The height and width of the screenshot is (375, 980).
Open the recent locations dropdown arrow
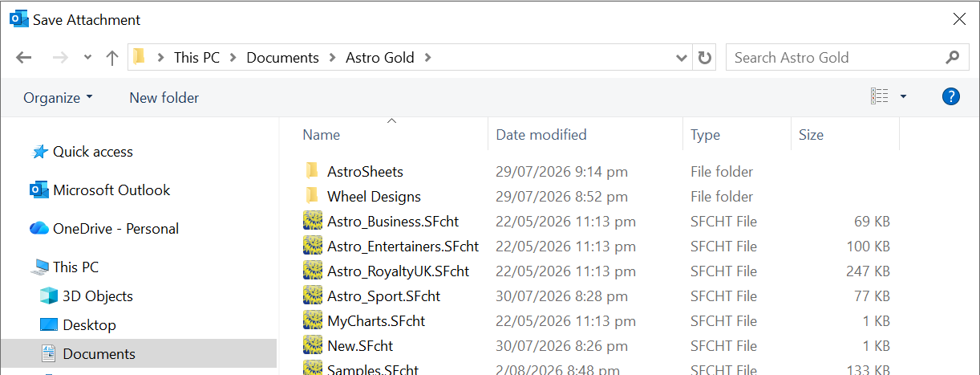(x=87, y=58)
